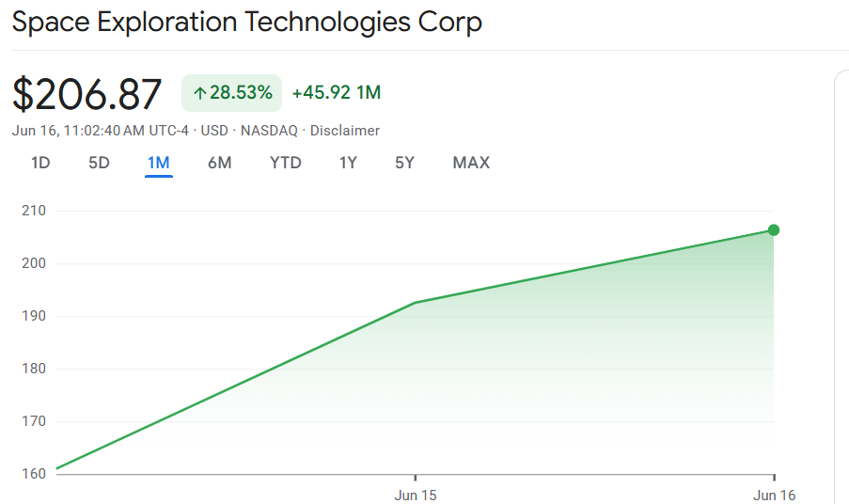
Task: Switch to the 5Y time range
Action: coord(404,163)
